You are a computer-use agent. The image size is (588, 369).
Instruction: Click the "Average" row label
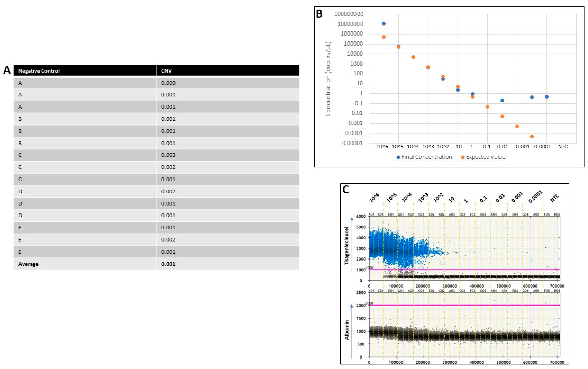pyautogui.click(x=28, y=264)
